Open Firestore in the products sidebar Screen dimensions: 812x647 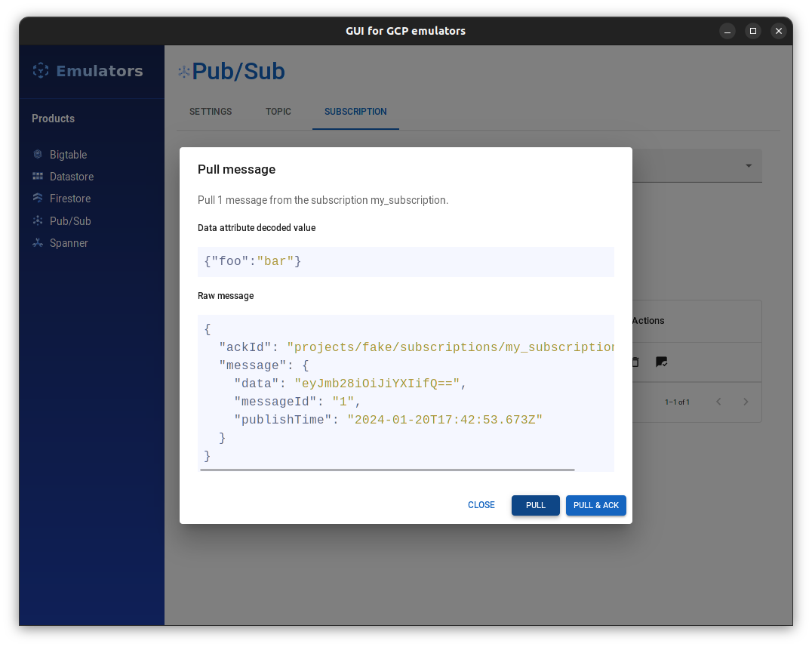click(x=70, y=199)
